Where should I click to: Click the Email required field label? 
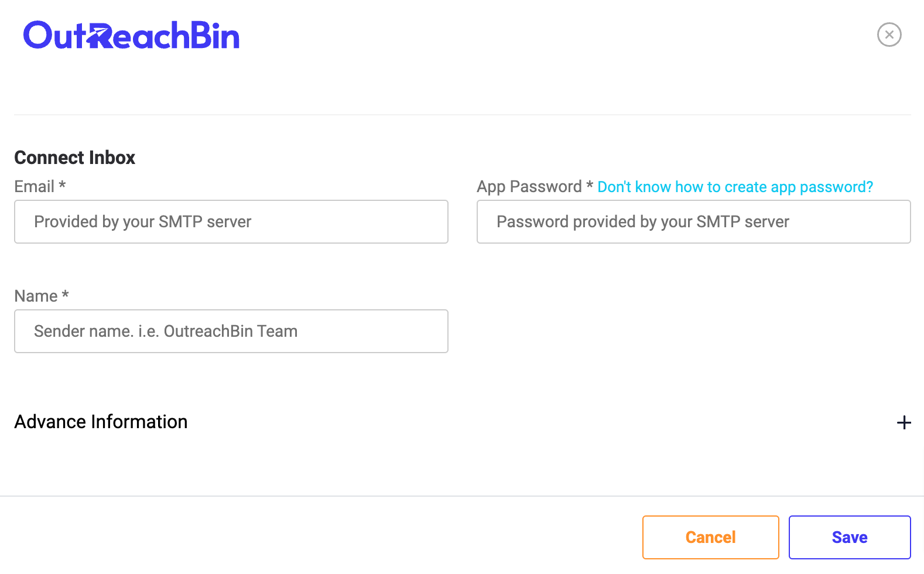click(39, 186)
